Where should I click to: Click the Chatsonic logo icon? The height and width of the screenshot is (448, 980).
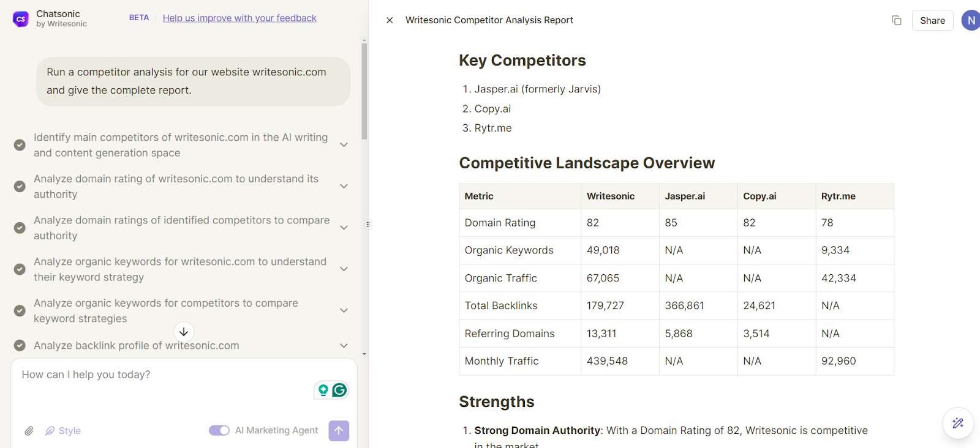point(21,19)
